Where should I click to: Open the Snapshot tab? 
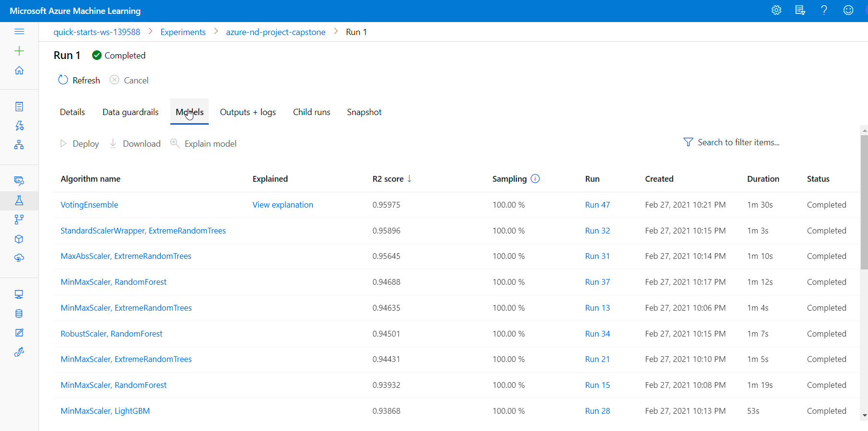coord(364,112)
